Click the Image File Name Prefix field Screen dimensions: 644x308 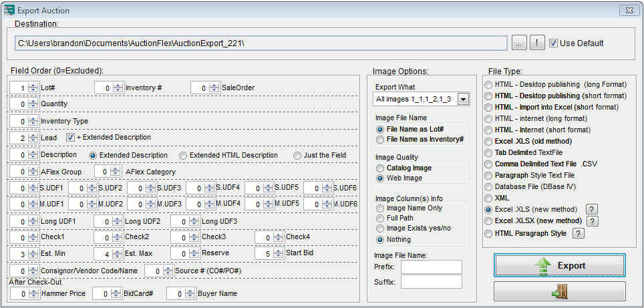pyautogui.click(x=431, y=267)
